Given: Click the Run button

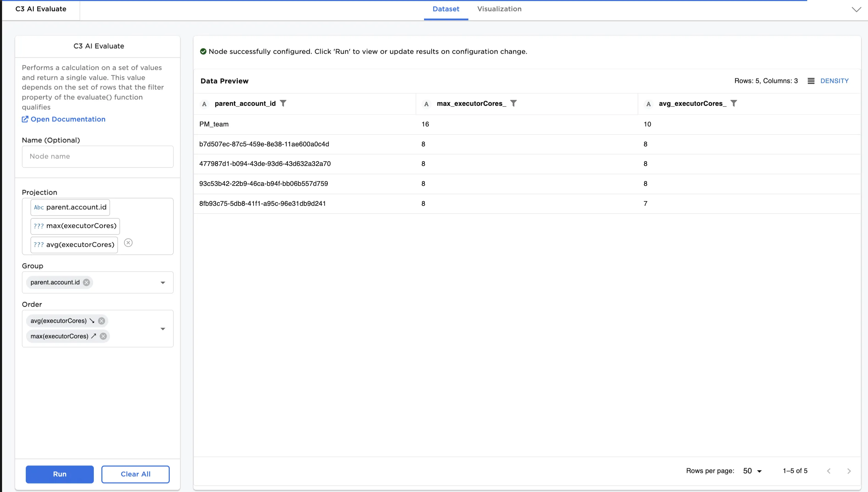Looking at the screenshot, I should point(59,474).
